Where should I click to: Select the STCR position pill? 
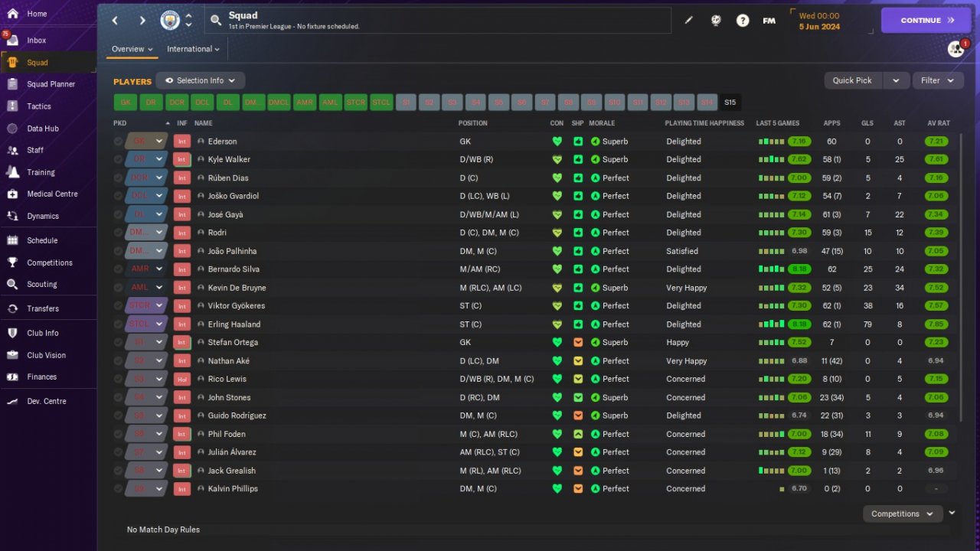[355, 103]
